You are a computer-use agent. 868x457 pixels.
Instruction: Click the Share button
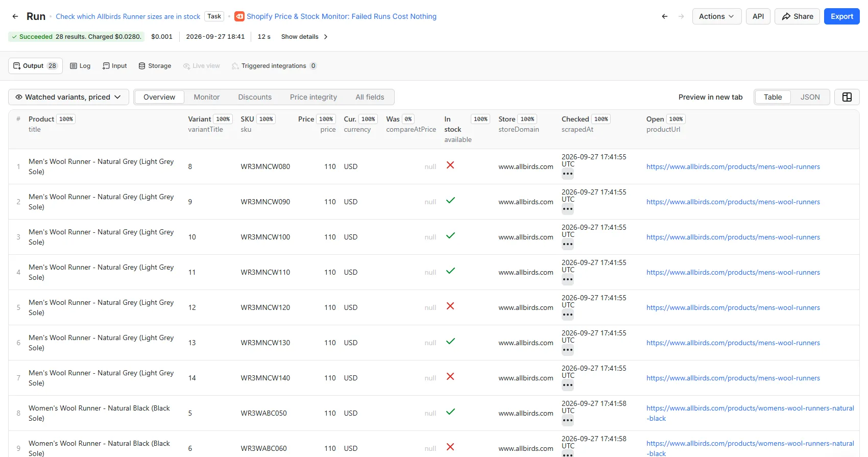[797, 16]
